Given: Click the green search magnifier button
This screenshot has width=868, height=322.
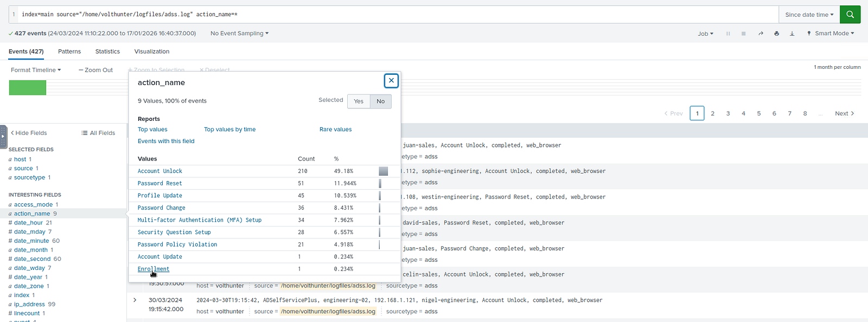Looking at the screenshot, I should tap(850, 15).
